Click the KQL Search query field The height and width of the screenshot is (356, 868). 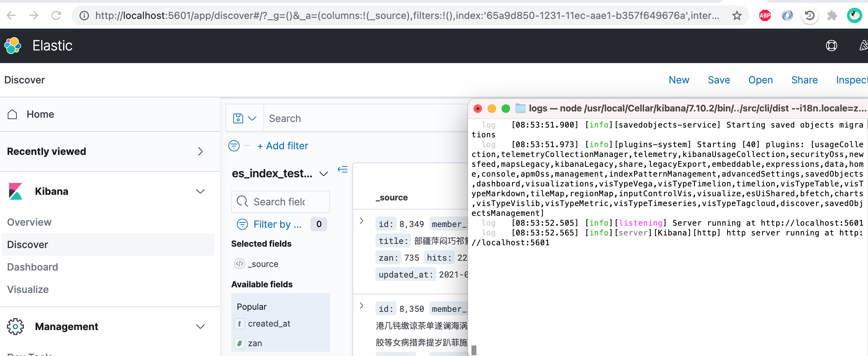[x=366, y=118]
